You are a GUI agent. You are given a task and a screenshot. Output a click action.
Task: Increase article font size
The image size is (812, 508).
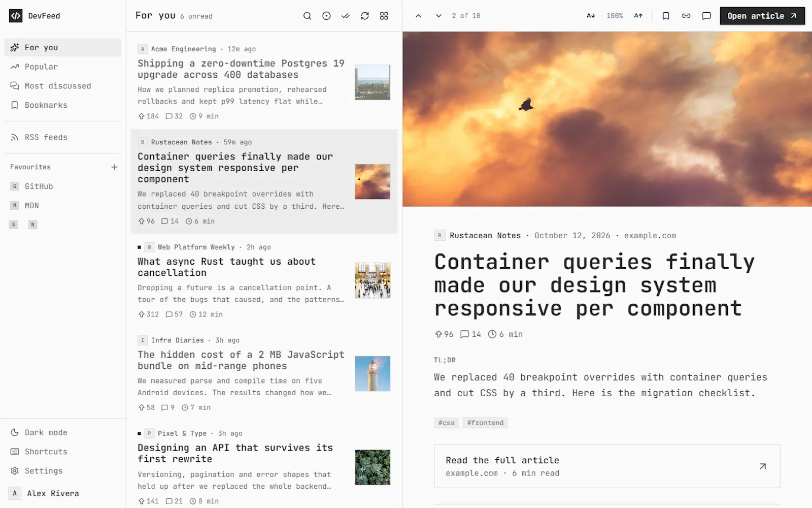pos(638,16)
